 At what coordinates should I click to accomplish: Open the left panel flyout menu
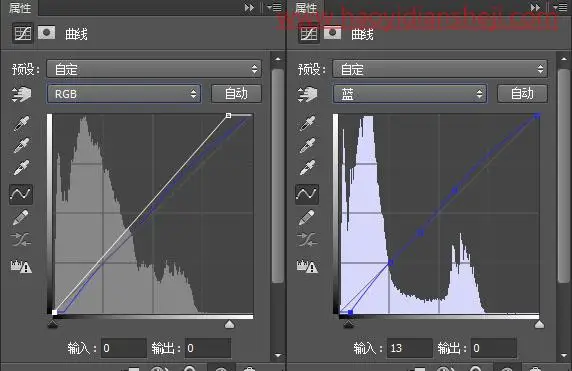click(x=274, y=7)
